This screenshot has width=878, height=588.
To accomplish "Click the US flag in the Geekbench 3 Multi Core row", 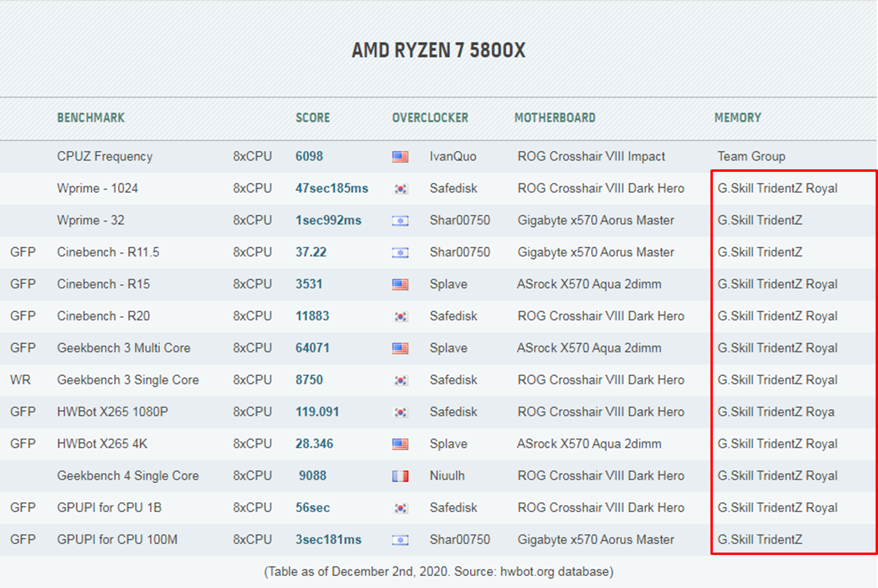I will [400, 347].
